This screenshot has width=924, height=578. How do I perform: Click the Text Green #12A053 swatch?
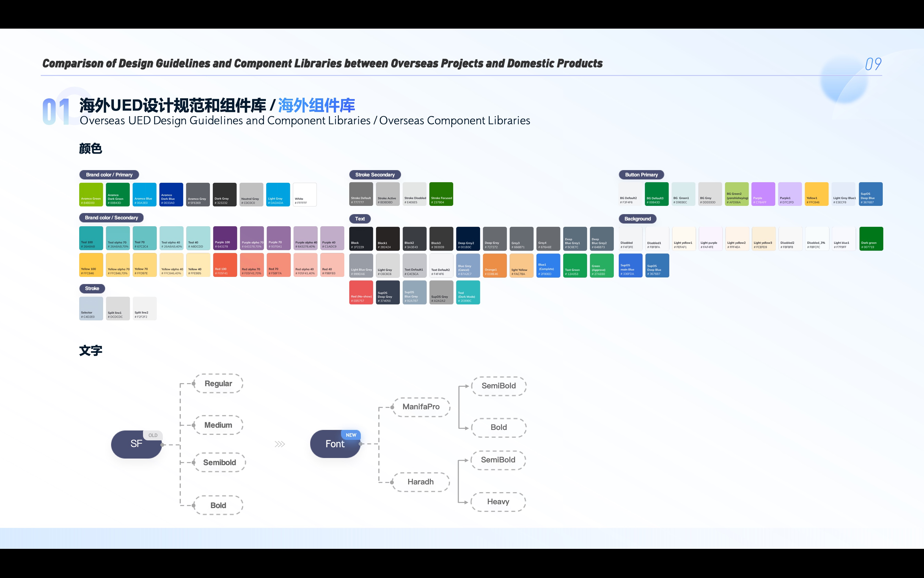575,266
